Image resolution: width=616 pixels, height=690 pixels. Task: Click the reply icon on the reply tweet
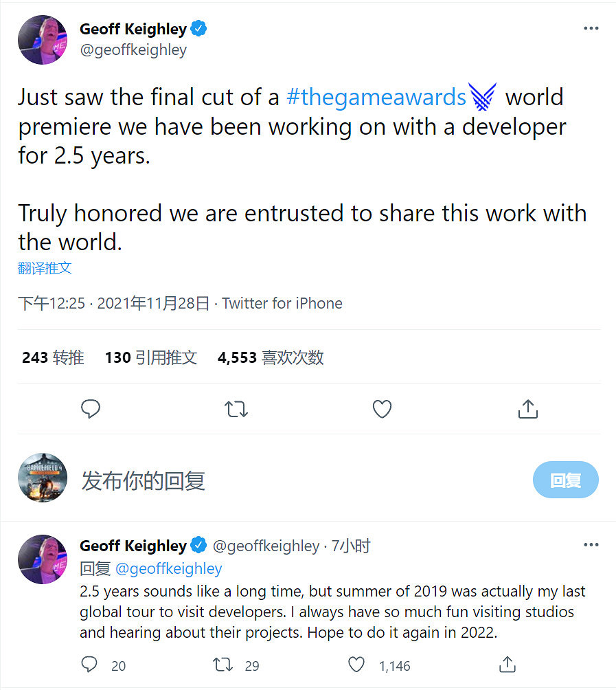89,665
